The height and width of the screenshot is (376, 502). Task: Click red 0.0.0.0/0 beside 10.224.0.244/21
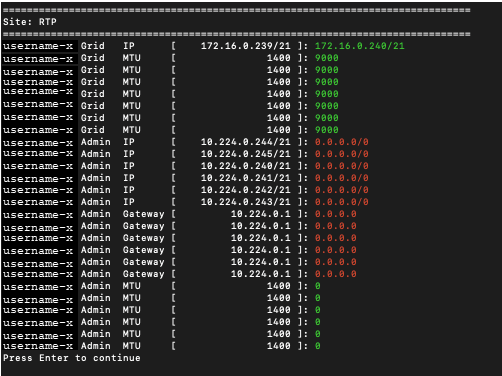coord(342,142)
